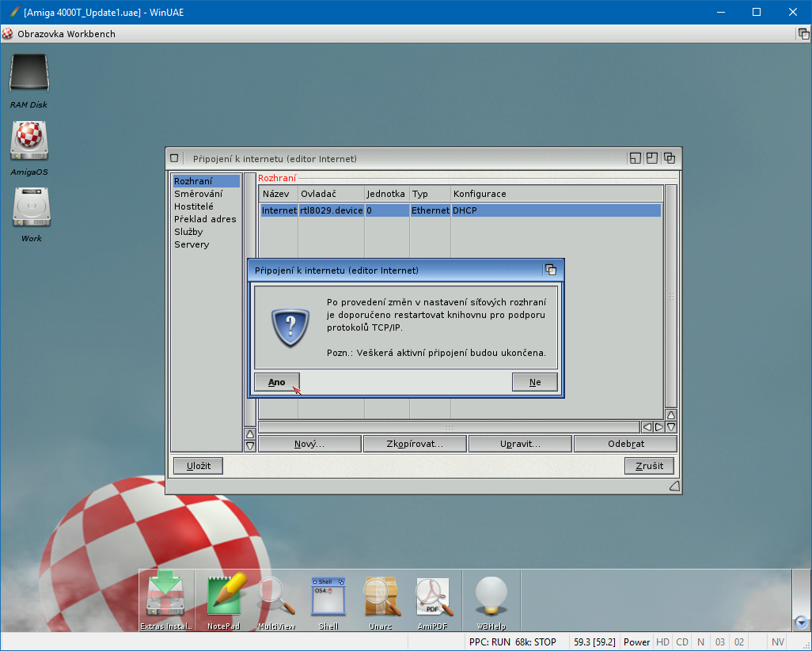
Task: Select Servery category in sidebar
Action: click(192, 244)
